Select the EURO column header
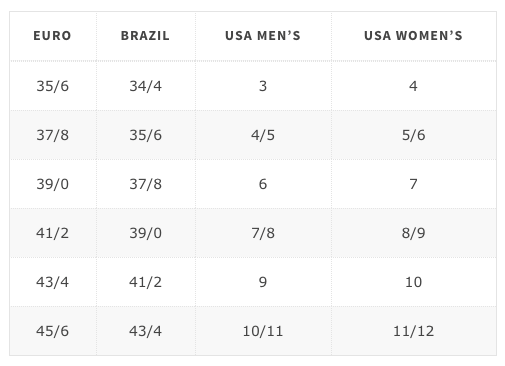The image size is (505, 366). [53, 36]
